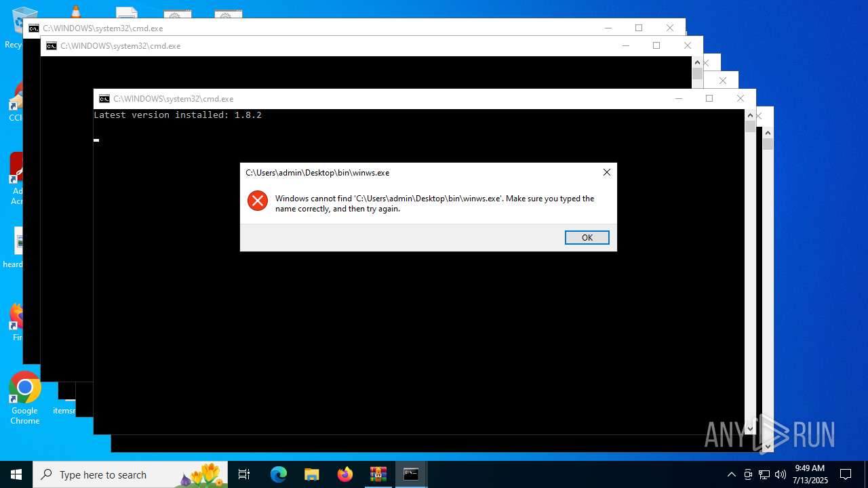Minimize the front cmd.exe window
This screenshot has width=868, height=488.
pyautogui.click(x=678, y=98)
